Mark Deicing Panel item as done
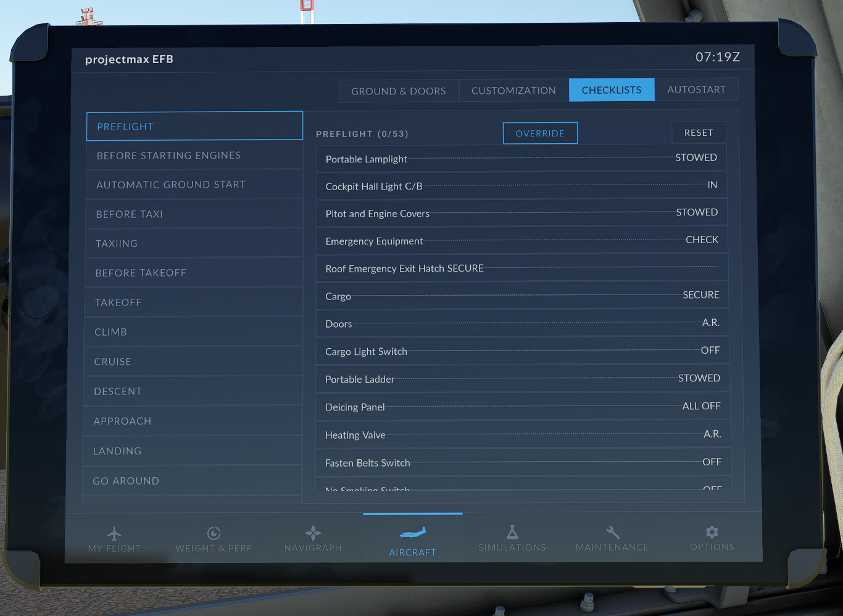This screenshot has height=616, width=843. coord(523,407)
